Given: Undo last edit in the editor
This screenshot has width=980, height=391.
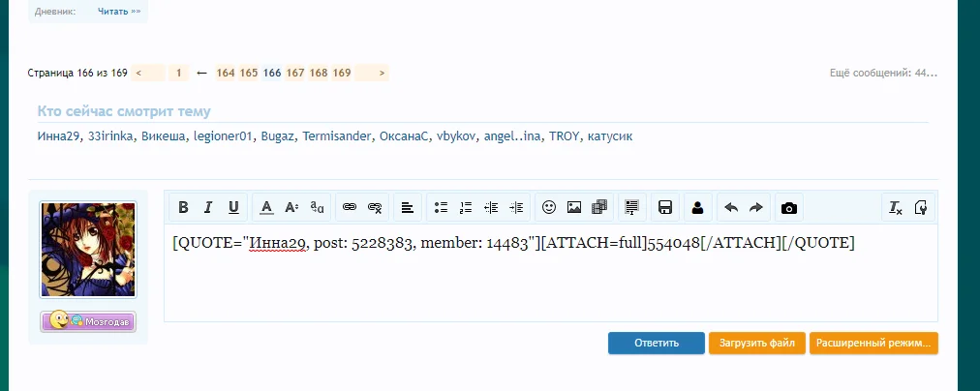Looking at the screenshot, I should point(730,207).
